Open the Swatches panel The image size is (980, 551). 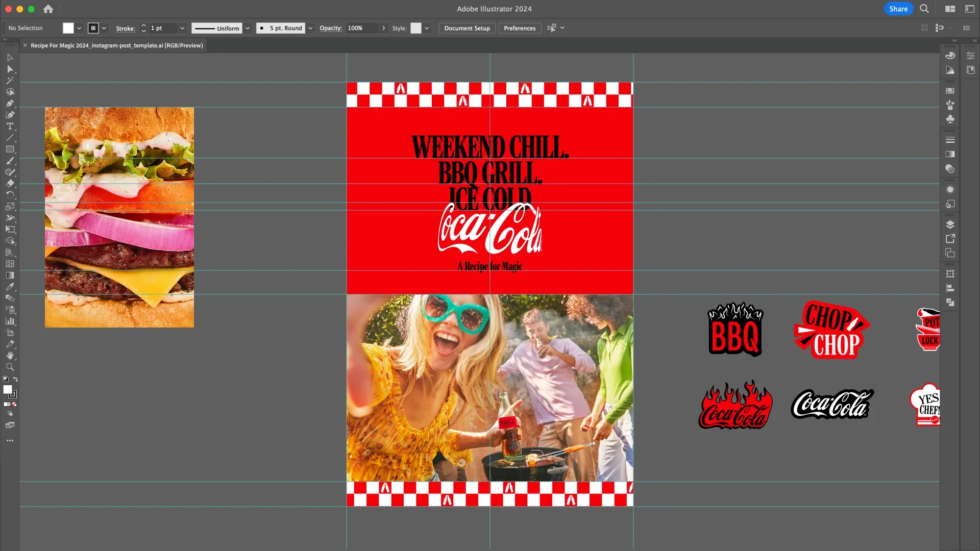(x=950, y=91)
